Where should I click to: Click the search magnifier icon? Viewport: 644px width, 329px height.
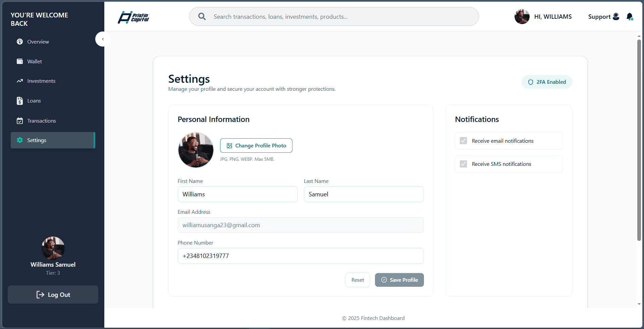[x=202, y=16]
